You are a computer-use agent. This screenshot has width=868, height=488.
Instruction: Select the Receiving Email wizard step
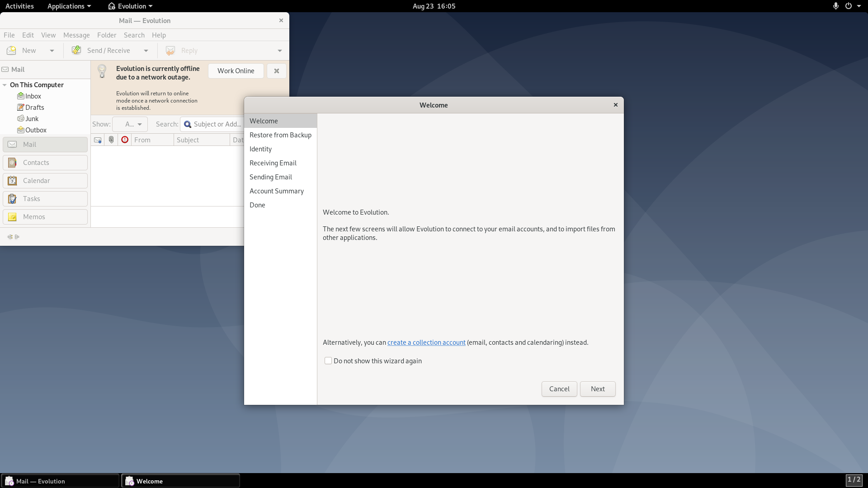[280, 163]
